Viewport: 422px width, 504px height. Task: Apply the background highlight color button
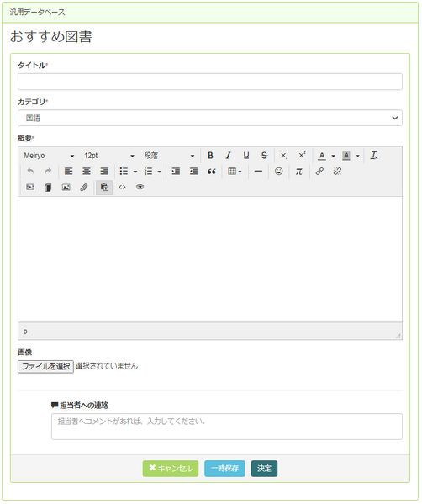point(346,156)
